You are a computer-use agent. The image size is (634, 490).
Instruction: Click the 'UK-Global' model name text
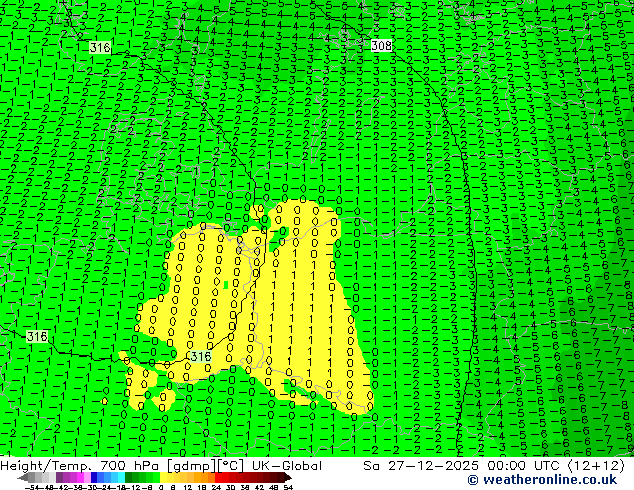(x=287, y=466)
